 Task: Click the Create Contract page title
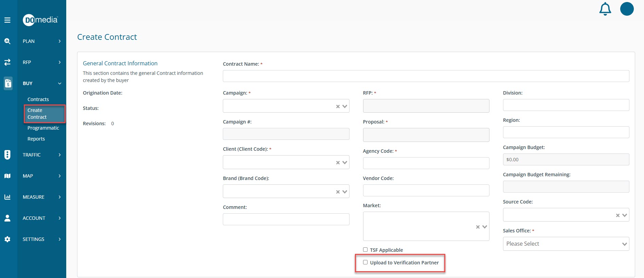tap(107, 37)
